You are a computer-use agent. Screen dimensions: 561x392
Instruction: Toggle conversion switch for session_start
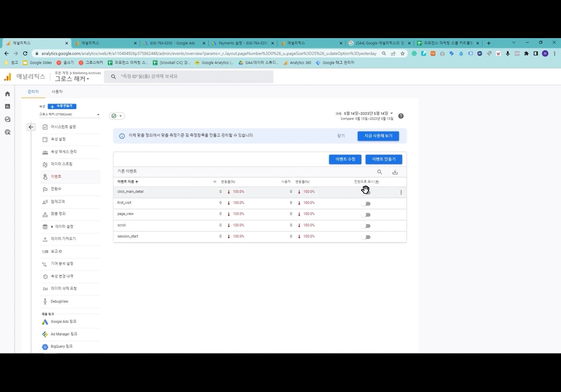coord(366,237)
